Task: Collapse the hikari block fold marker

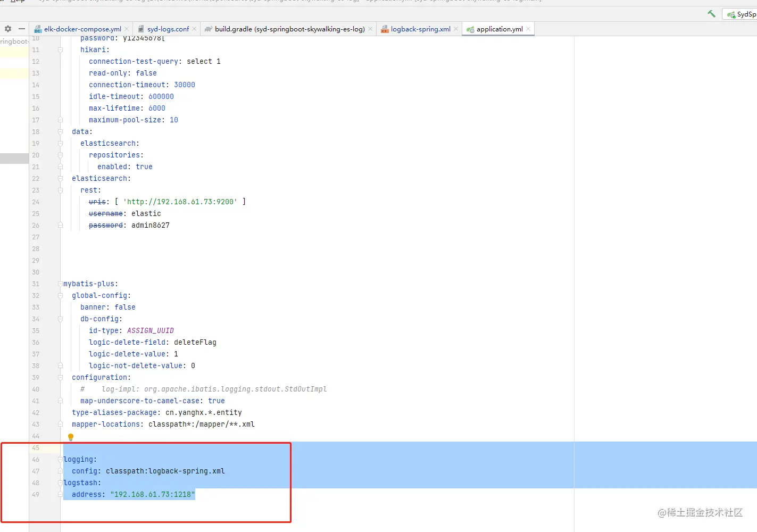Action: pos(60,50)
